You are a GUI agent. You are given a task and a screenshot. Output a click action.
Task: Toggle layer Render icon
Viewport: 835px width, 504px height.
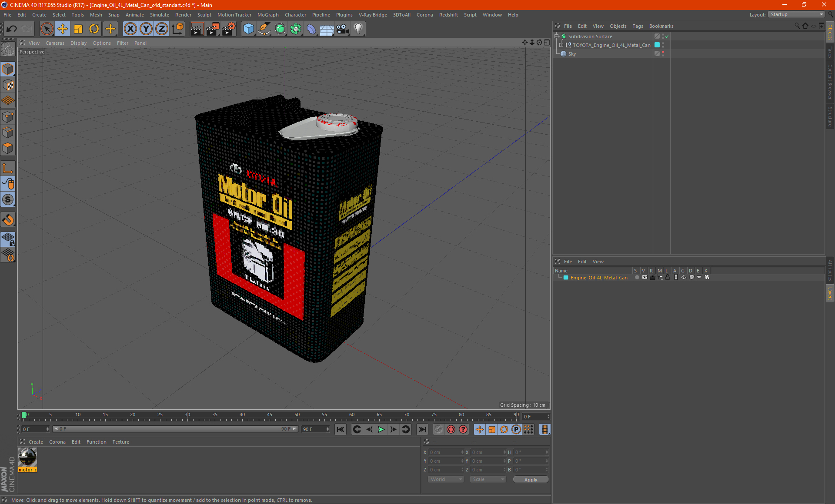(x=652, y=277)
